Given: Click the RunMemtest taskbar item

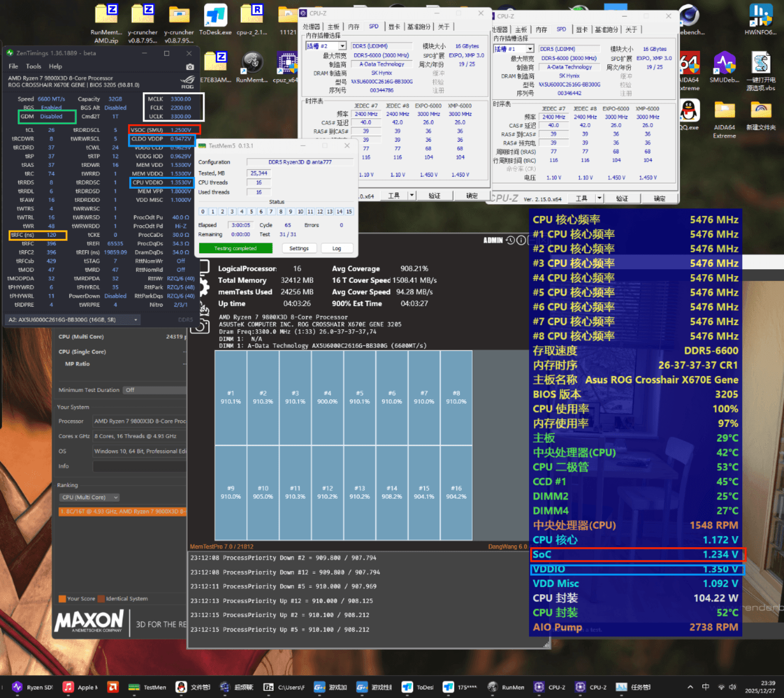Looking at the screenshot, I should 505,687.
